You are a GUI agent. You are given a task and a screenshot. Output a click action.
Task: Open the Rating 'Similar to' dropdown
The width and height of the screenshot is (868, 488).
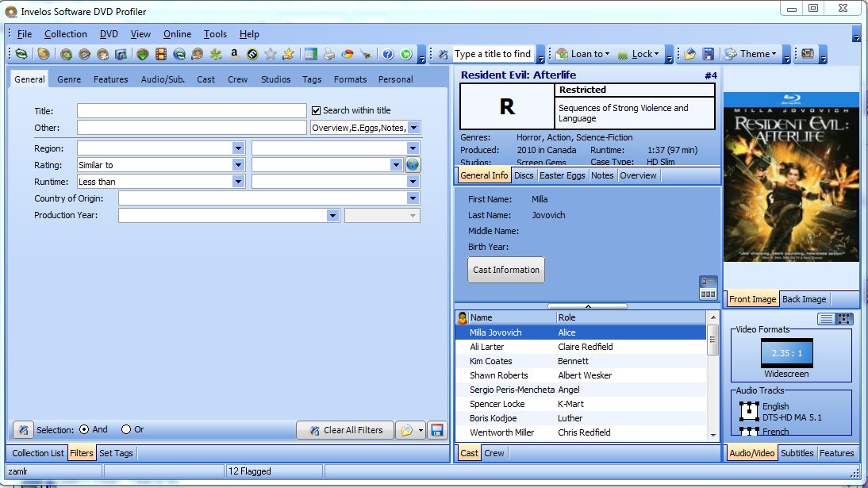point(238,165)
